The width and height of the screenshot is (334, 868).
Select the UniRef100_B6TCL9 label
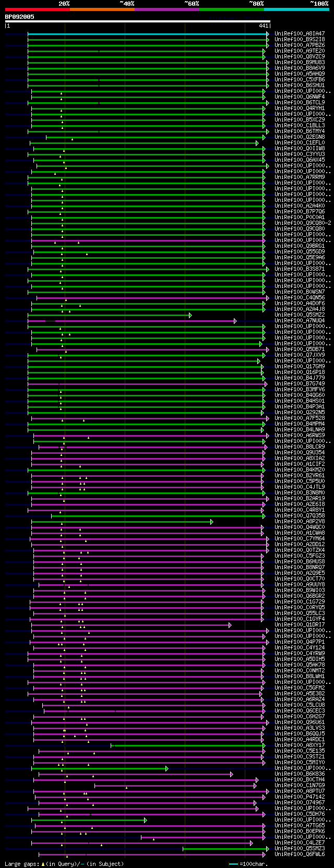pos(300,103)
